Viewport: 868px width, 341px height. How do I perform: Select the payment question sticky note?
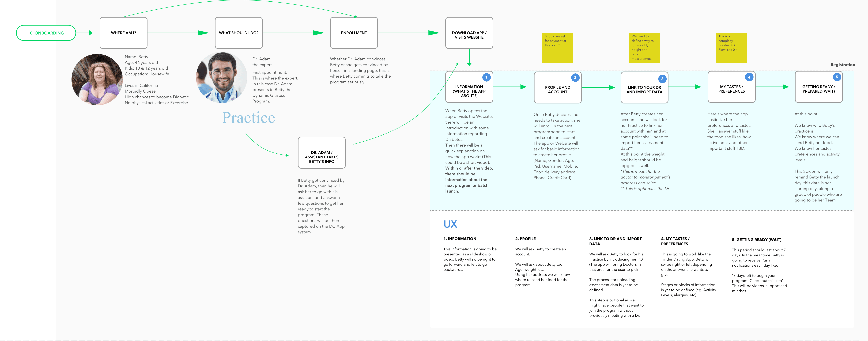[x=558, y=48]
